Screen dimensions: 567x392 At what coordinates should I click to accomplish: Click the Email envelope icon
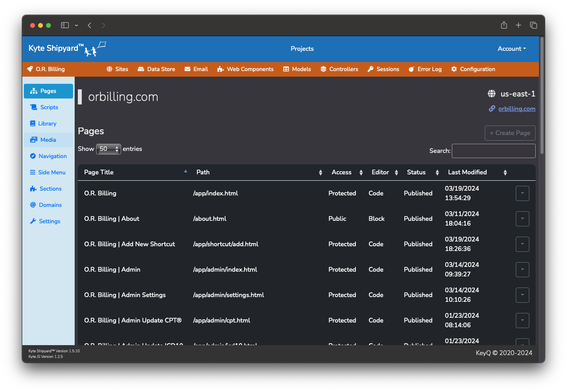pyautogui.click(x=187, y=69)
